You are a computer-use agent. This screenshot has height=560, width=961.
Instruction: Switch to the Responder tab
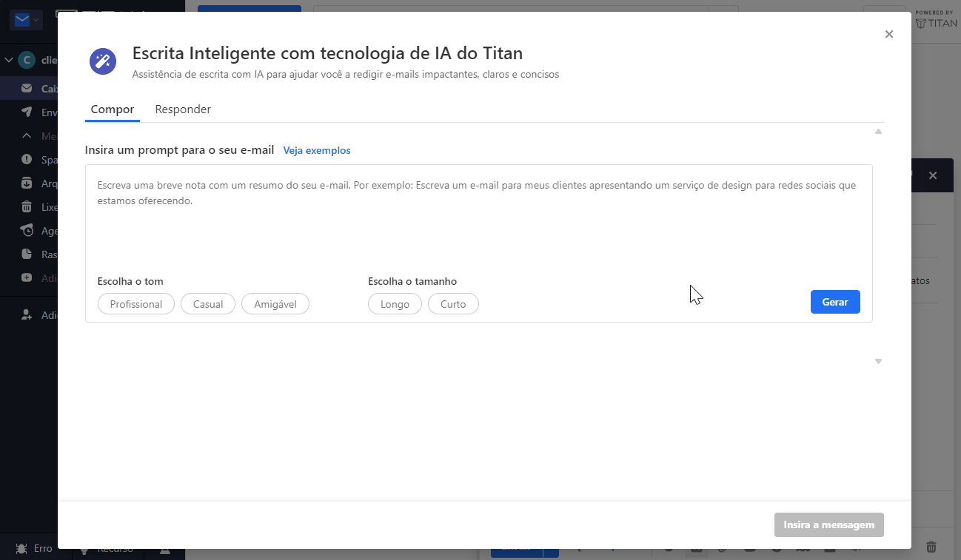pos(183,109)
